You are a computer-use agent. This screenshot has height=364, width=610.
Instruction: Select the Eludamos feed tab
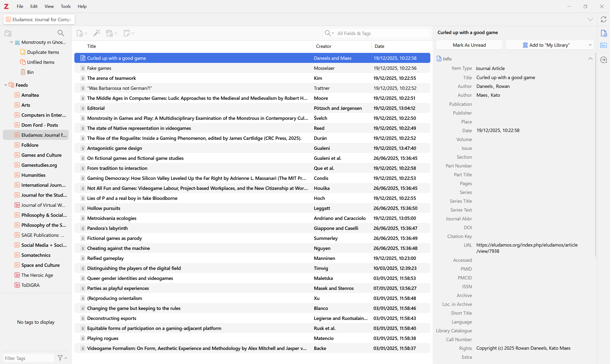(39, 19)
